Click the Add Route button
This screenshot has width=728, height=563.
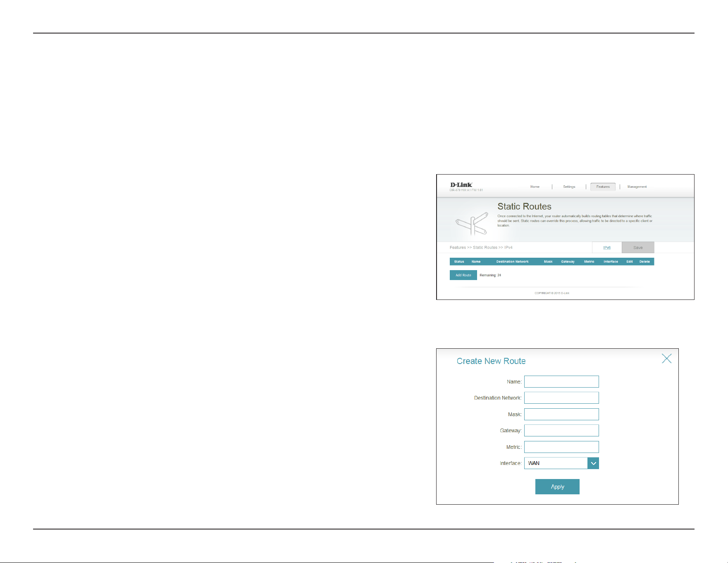click(463, 275)
